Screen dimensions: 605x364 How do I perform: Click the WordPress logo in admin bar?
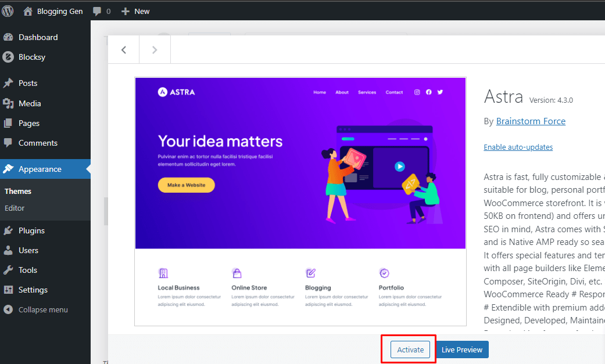8,10
